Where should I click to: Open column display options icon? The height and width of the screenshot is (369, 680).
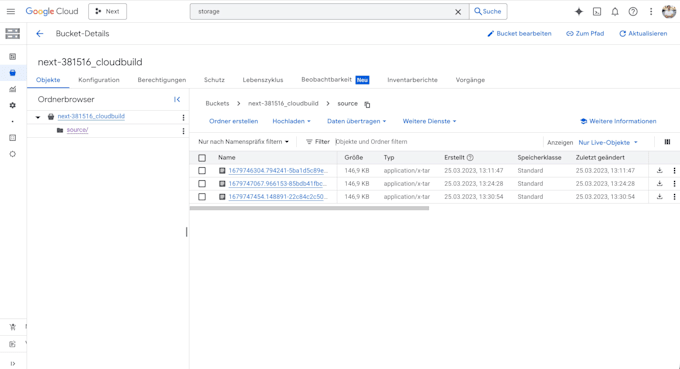click(x=667, y=142)
